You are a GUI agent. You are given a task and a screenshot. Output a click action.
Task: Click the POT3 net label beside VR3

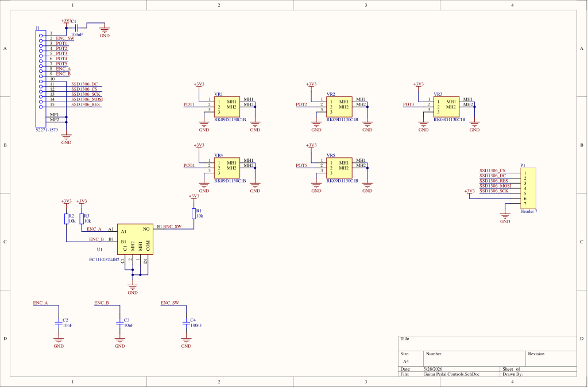tap(409, 104)
